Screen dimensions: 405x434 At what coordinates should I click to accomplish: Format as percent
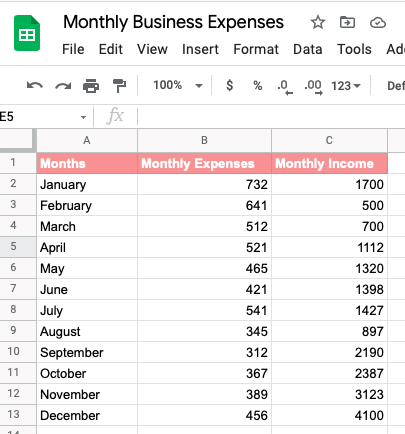click(x=258, y=86)
